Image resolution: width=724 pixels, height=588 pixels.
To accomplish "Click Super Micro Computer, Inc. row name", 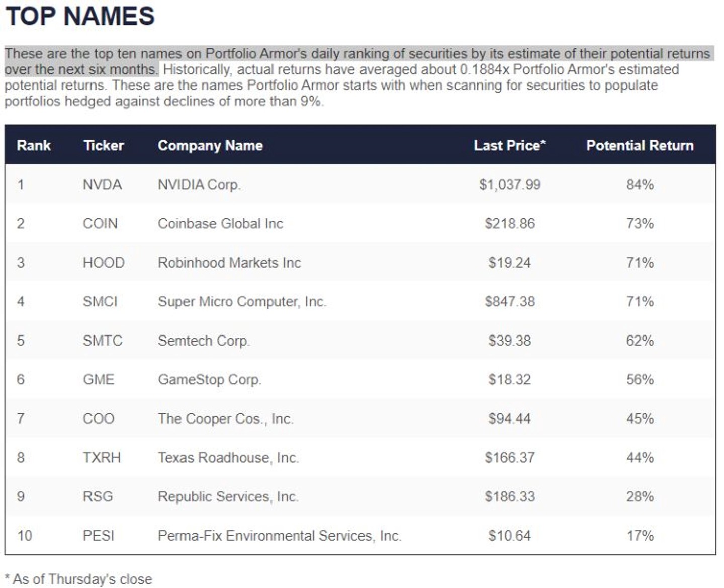I will (242, 302).
